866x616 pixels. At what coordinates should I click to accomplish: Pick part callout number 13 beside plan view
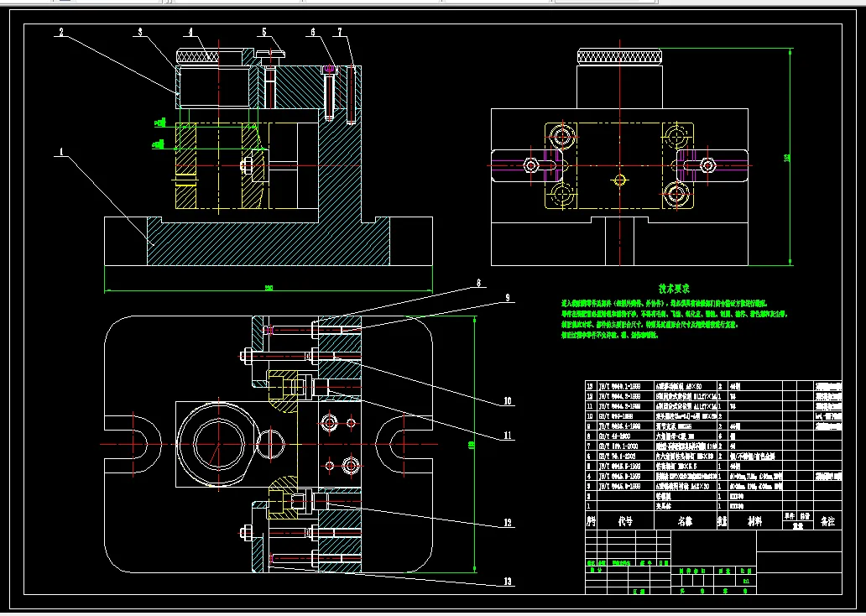click(x=507, y=582)
